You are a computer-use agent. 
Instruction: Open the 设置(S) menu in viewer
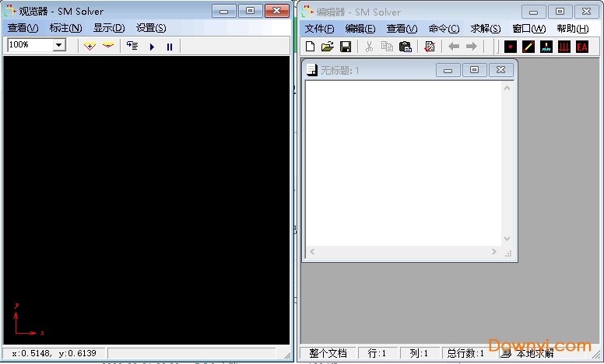tap(151, 28)
